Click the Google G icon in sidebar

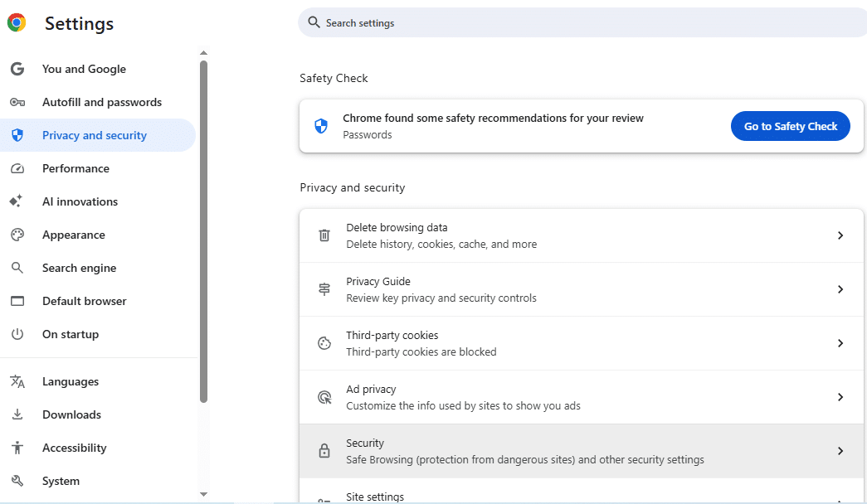tap(17, 69)
